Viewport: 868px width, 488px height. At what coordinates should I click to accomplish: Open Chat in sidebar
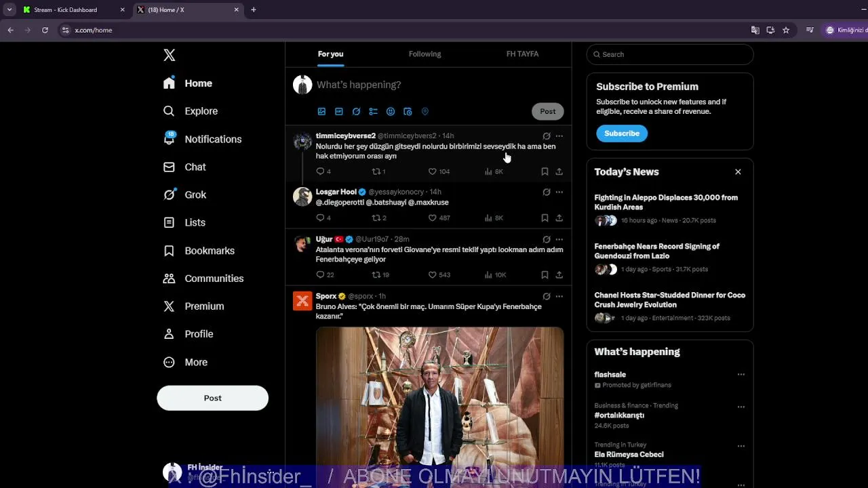pos(184,167)
